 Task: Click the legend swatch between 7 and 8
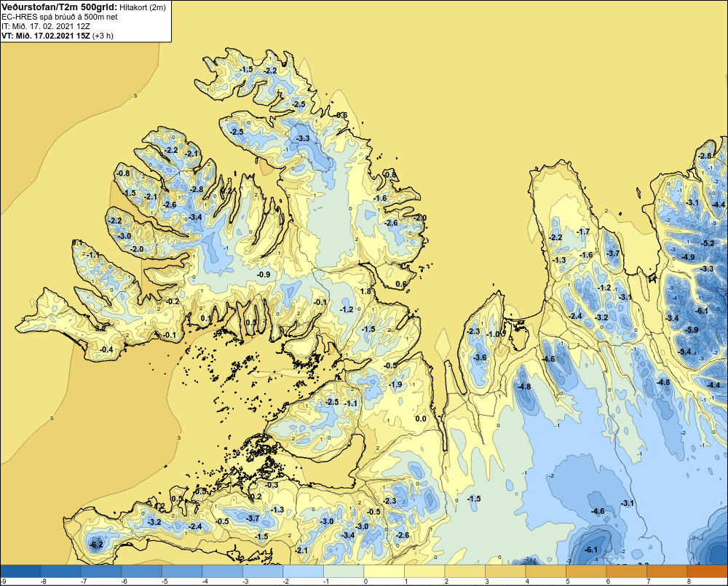(x=667, y=571)
